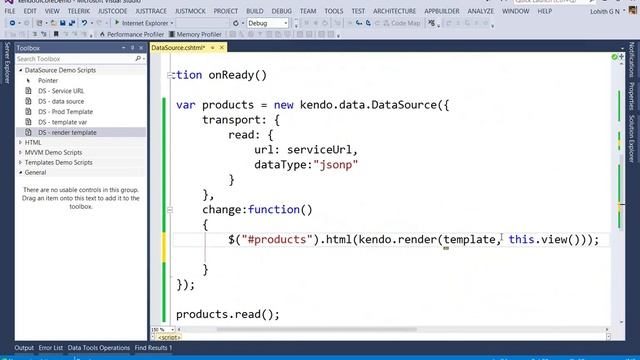This screenshot has height=360, width=640.
Task: Open the TELERIK menu
Action: pyautogui.click(x=79, y=11)
